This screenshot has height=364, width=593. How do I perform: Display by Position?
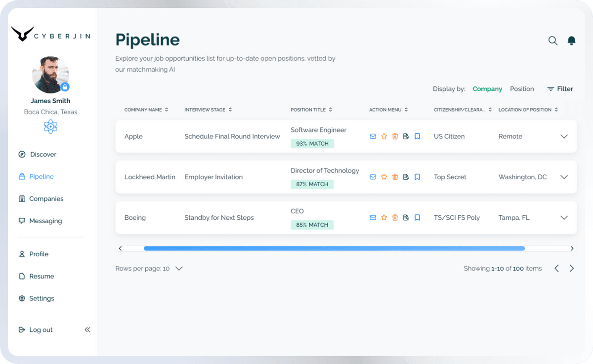point(522,89)
